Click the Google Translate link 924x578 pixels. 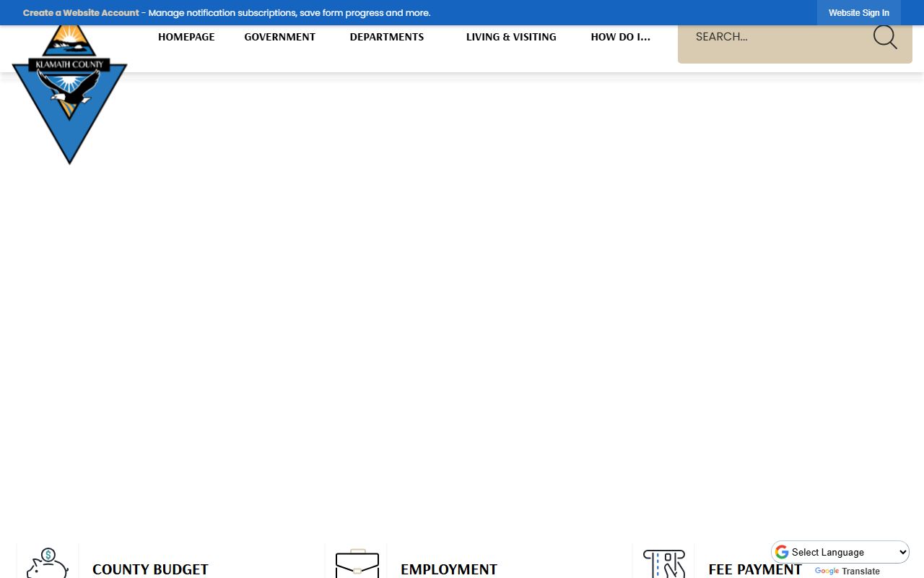tap(847, 571)
